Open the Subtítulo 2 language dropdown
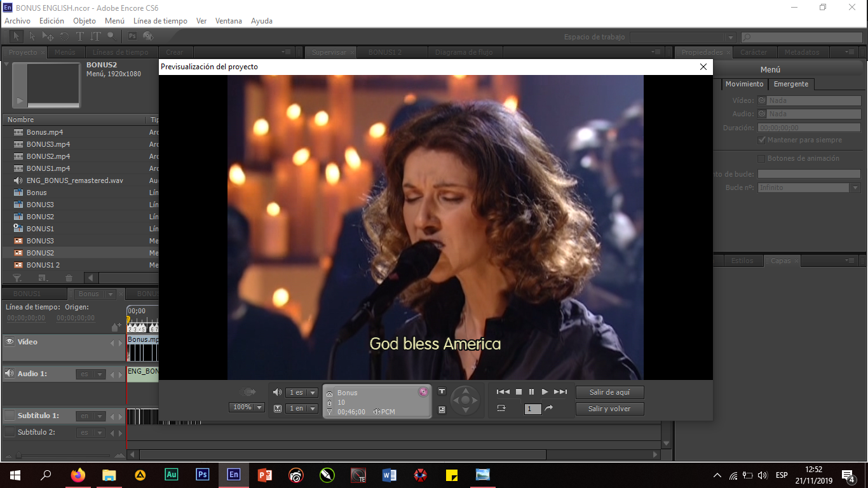 [91, 433]
